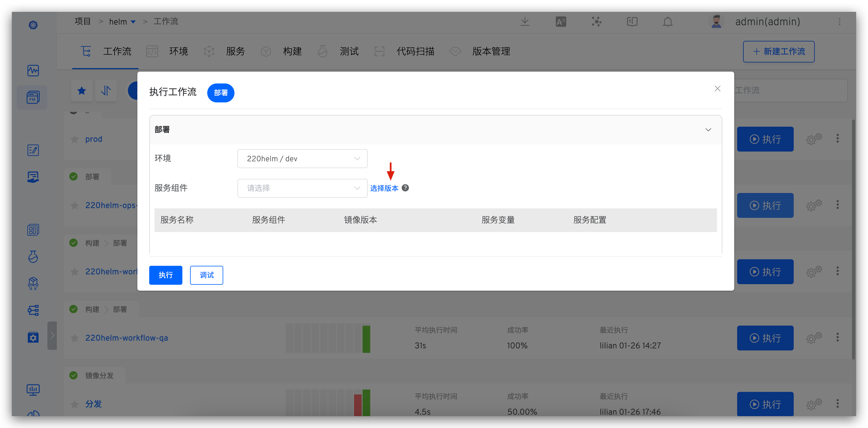Click the help icon beside 选择版本
Viewport: 868px width, 428px height.
point(405,188)
